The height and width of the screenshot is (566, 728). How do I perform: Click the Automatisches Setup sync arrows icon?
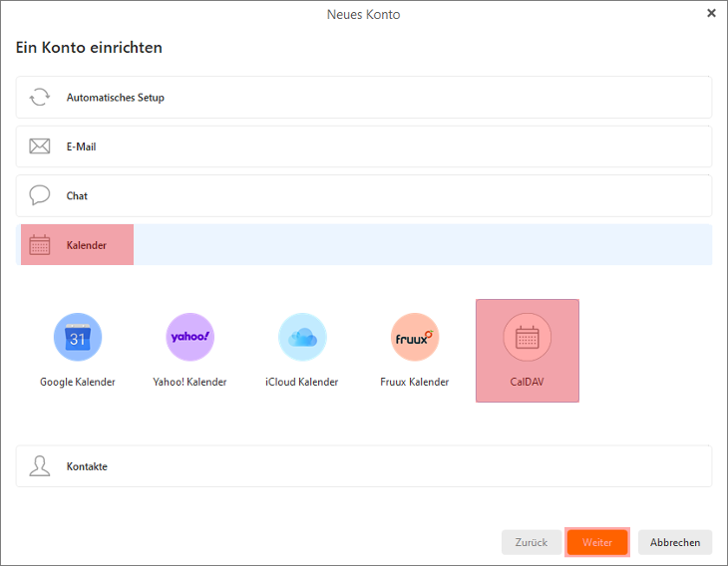coord(40,98)
